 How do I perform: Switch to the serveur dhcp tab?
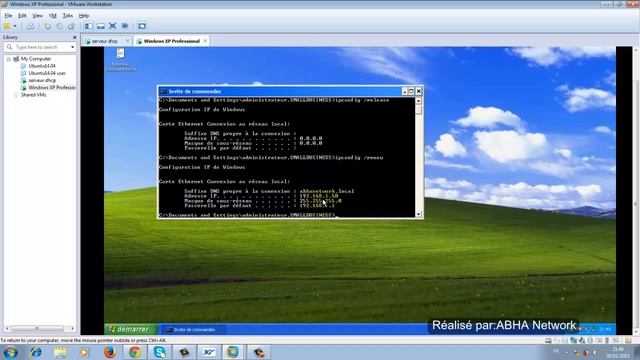point(104,41)
